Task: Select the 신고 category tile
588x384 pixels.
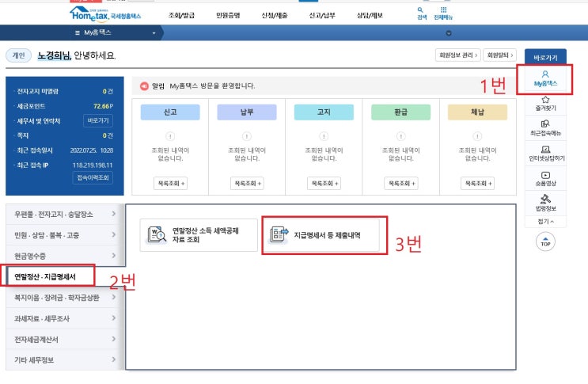Action: 170,112
